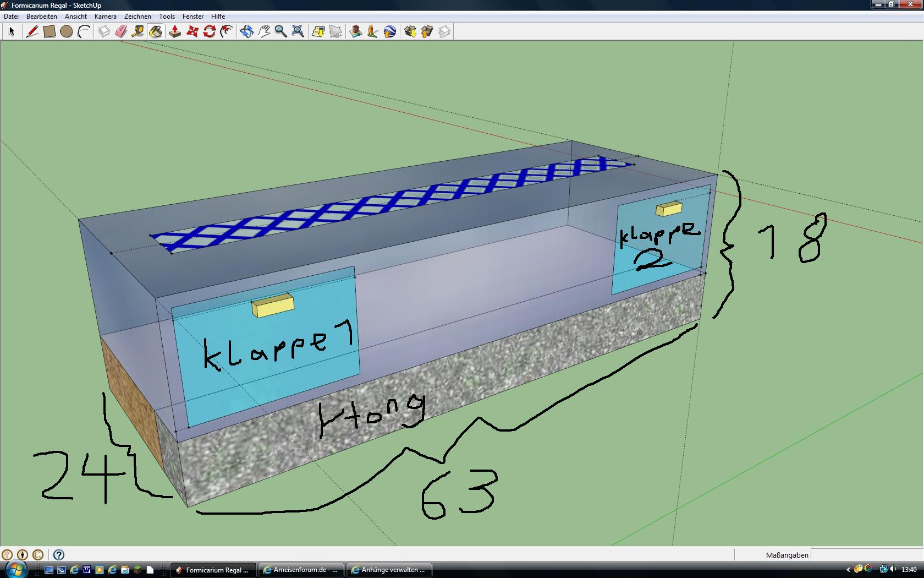Activate the Paint Bucket tool
924x578 pixels.
[x=156, y=31]
